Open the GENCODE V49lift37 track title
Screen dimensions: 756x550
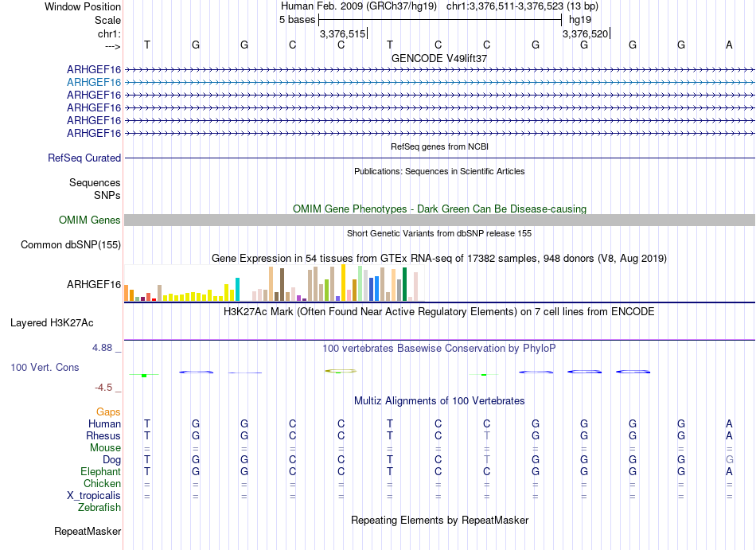pyautogui.click(x=439, y=58)
